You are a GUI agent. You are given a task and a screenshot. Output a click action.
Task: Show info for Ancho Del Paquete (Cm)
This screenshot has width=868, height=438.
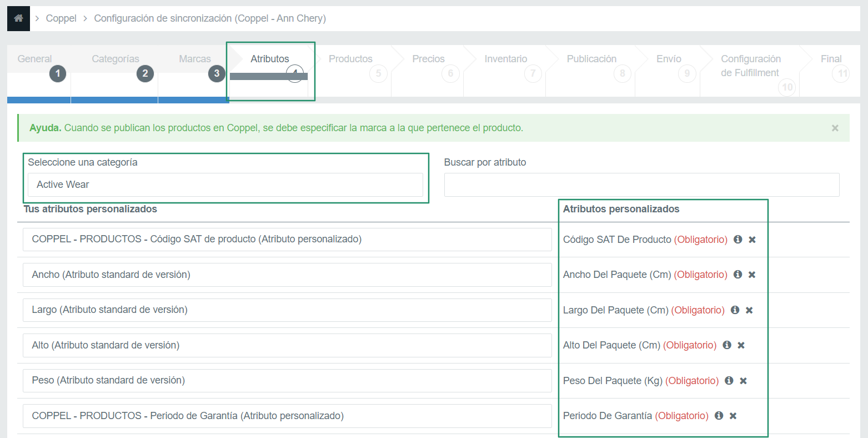(738, 275)
